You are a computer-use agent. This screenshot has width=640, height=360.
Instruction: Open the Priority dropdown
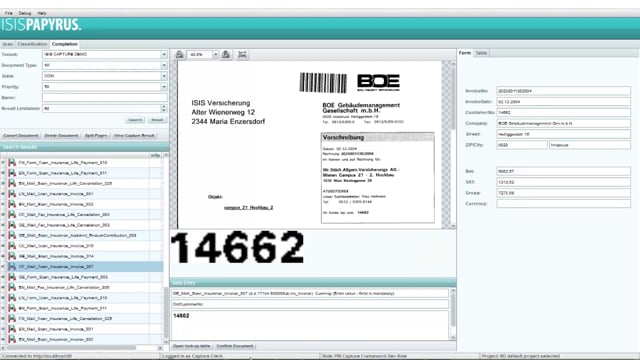pos(164,87)
